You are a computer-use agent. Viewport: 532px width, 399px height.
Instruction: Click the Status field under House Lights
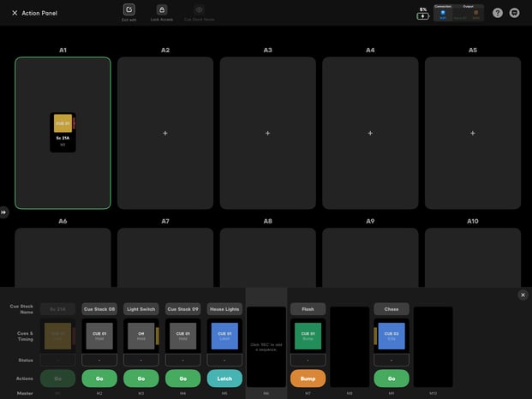(224, 360)
